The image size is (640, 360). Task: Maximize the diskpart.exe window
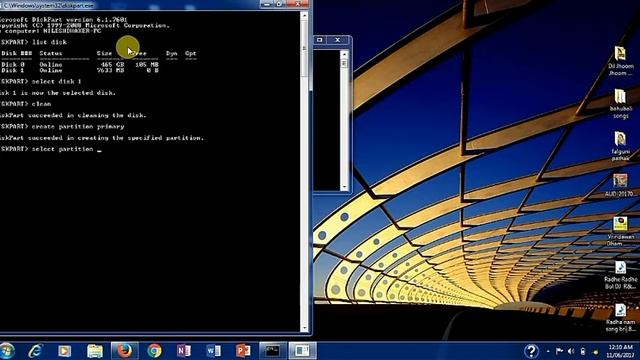tap(279, 4)
